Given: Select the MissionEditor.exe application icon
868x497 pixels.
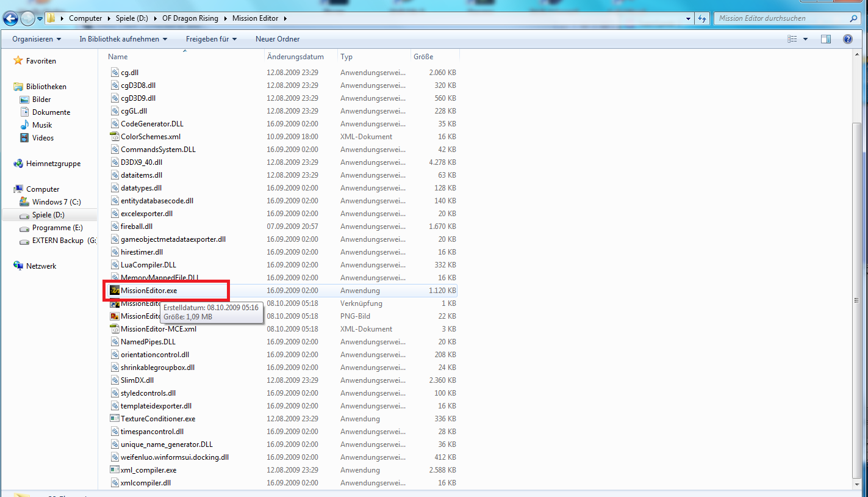Looking at the screenshot, I should tap(115, 291).
